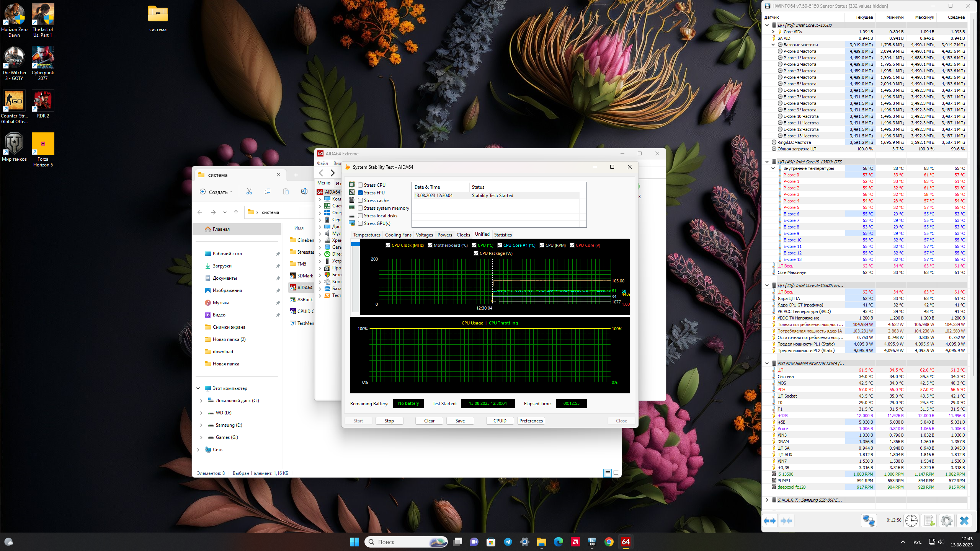Uncheck the Stress FPU checkbox
This screenshot has width=980, height=551.
[360, 193]
